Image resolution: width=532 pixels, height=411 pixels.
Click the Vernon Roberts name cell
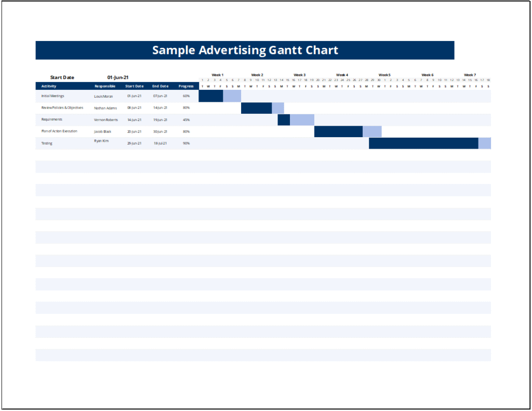[105, 120]
